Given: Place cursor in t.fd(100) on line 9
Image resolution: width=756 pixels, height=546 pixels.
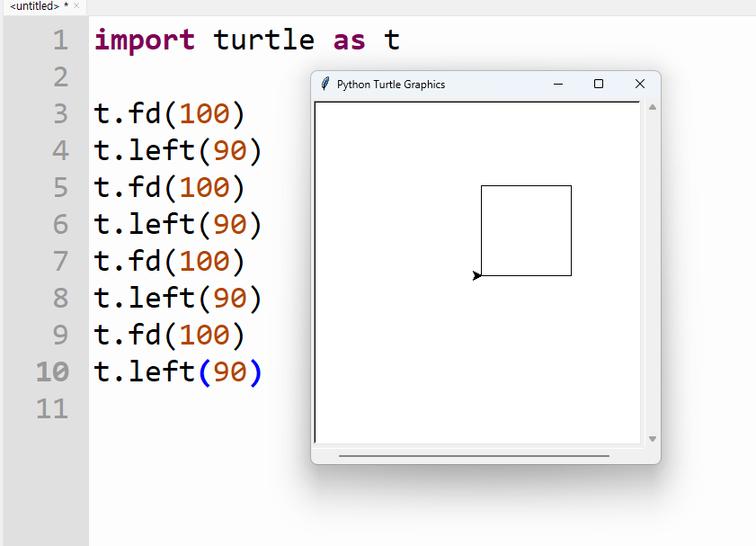Looking at the screenshot, I should click(x=169, y=335).
